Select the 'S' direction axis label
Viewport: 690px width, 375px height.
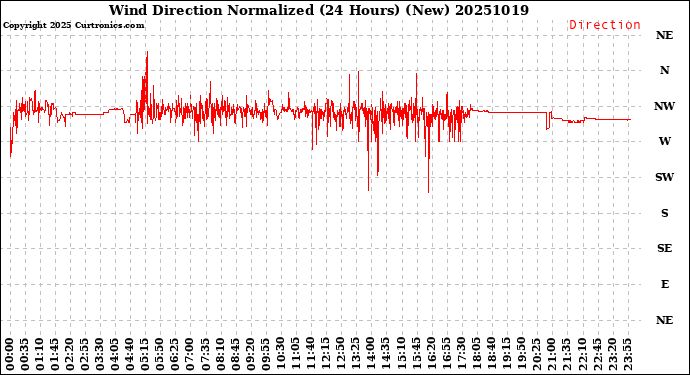(x=664, y=213)
